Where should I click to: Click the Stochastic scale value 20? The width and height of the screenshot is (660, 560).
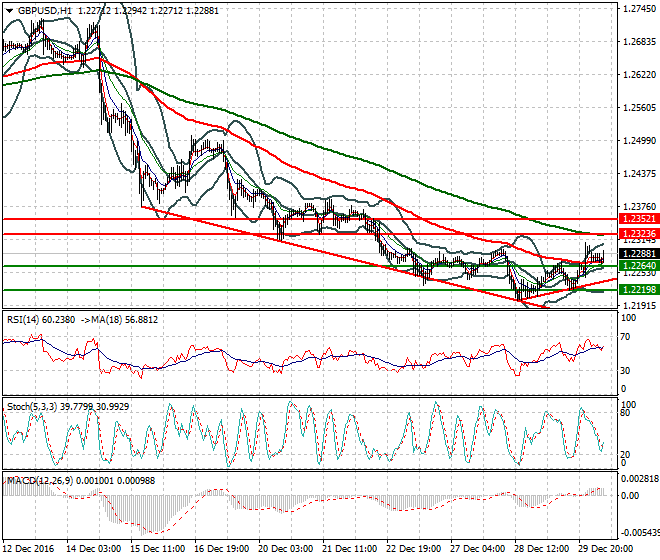pyautogui.click(x=625, y=454)
